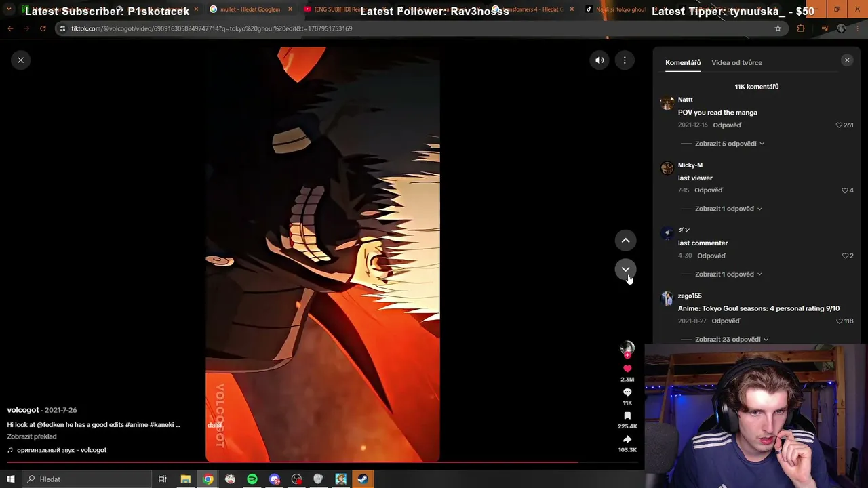Switch to Videa od tvůrce tab
868x488 pixels.
736,62
